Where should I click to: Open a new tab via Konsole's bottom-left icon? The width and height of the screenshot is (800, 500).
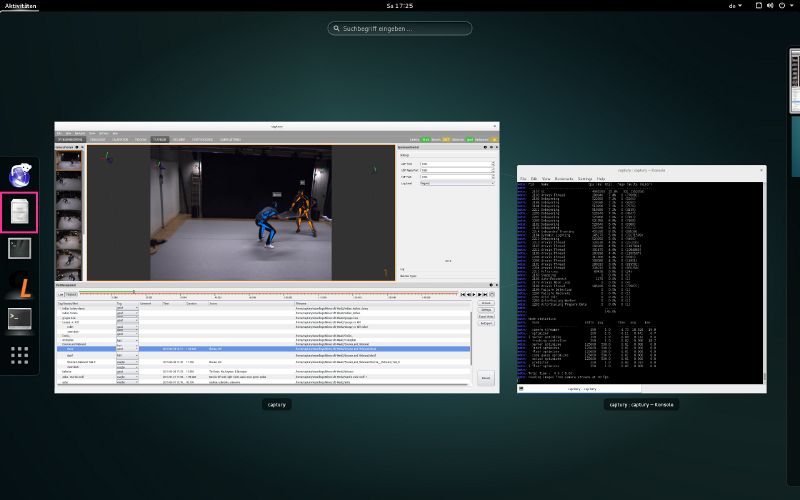click(521, 389)
